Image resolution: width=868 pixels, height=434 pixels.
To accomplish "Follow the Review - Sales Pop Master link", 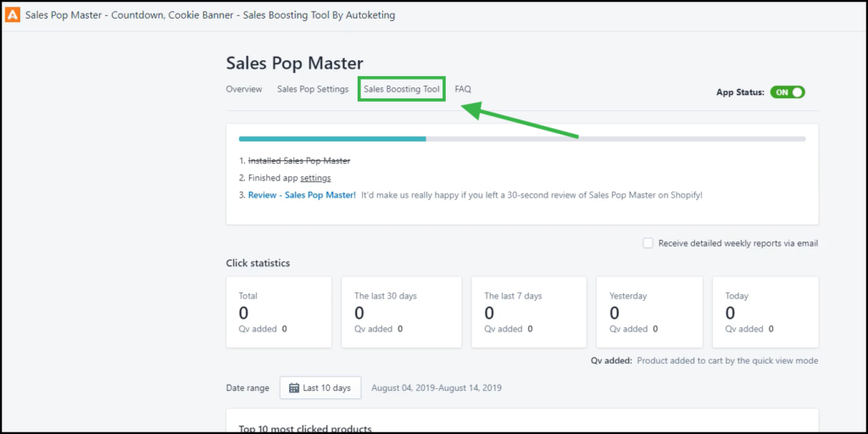I will pos(302,195).
